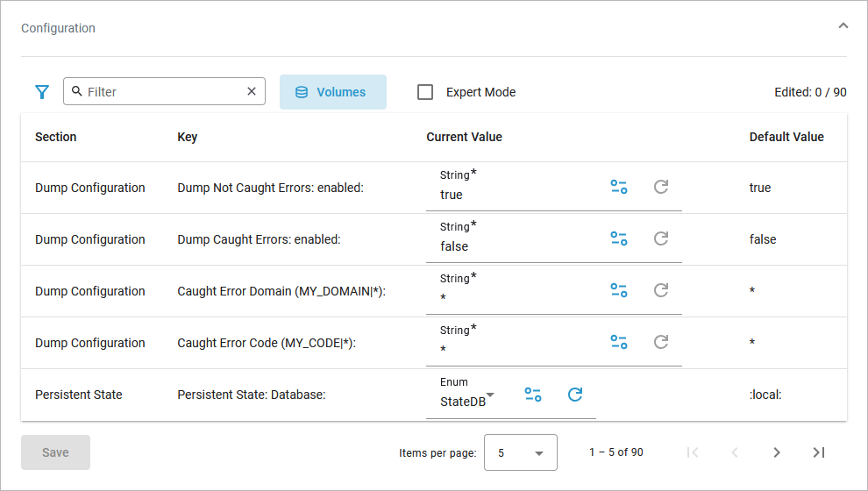868x491 pixels.
Task: Collapse the Configuration panel
Action: pos(843,26)
